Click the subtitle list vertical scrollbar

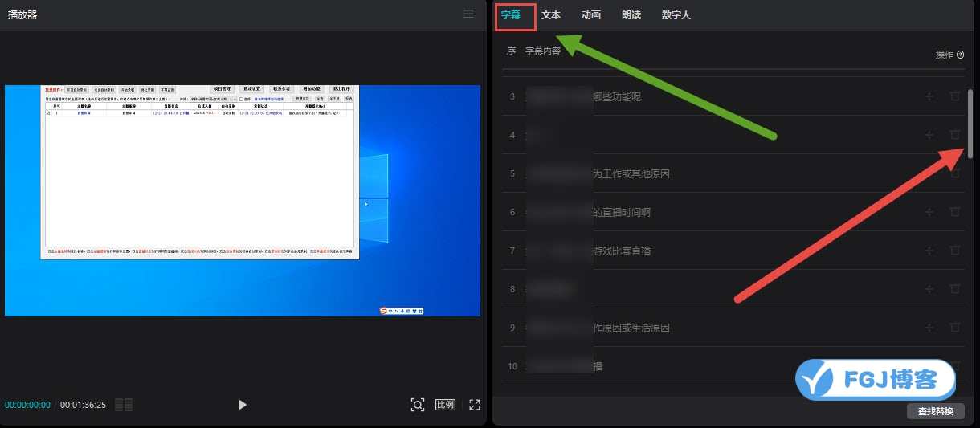coord(970,123)
